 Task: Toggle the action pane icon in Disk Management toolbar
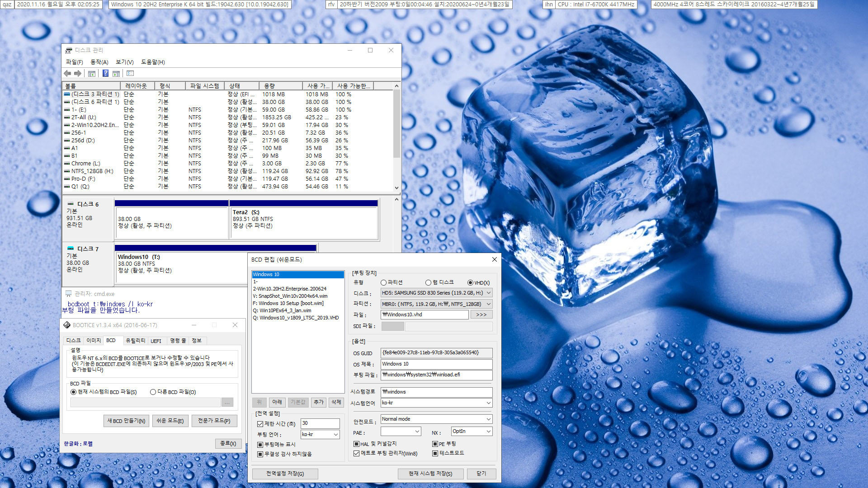[116, 73]
